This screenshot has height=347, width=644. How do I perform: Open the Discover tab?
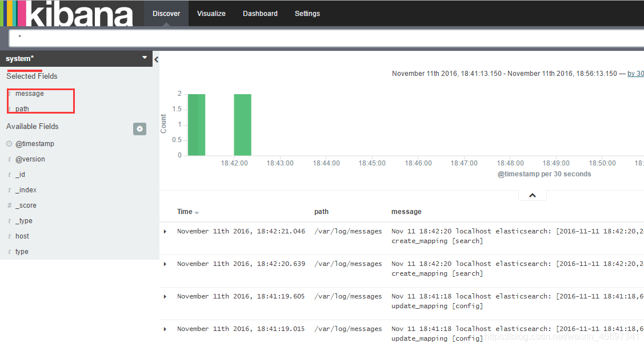click(x=166, y=14)
